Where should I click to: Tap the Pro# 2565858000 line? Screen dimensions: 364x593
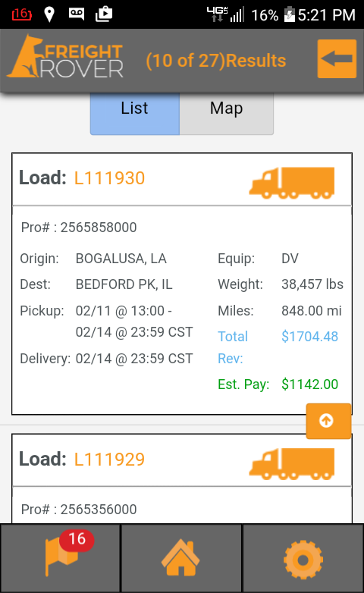(x=79, y=227)
